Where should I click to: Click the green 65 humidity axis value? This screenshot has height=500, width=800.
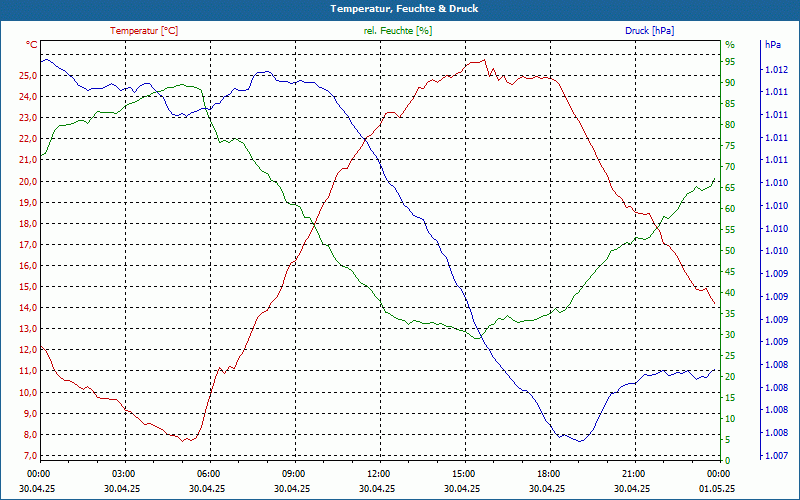(x=730, y=188)
